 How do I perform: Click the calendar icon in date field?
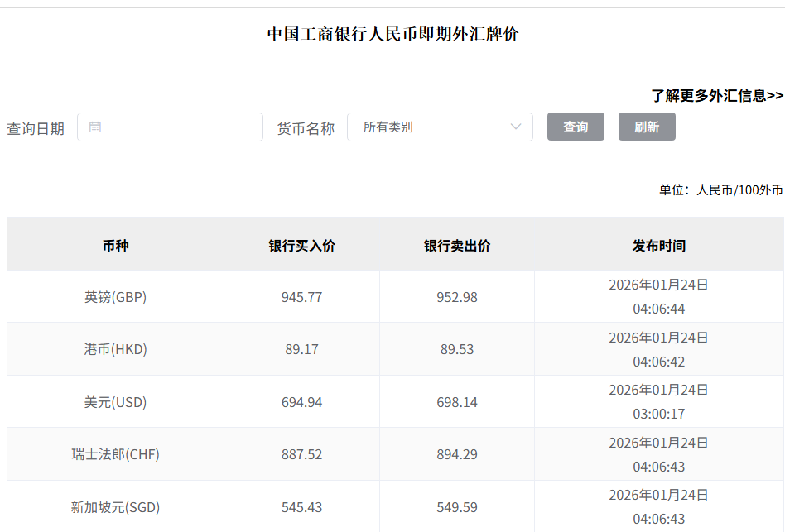coord(95,127)
